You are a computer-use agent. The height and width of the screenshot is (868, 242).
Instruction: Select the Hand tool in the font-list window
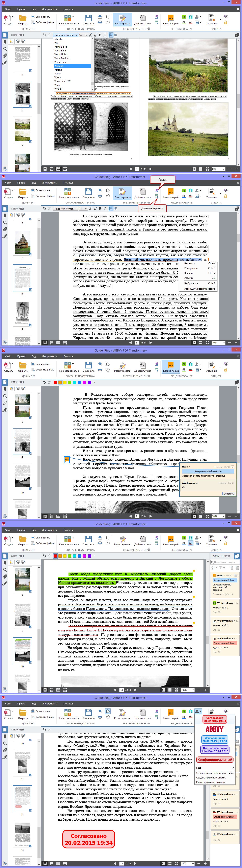pyautogui.click(x=108, y=22)
